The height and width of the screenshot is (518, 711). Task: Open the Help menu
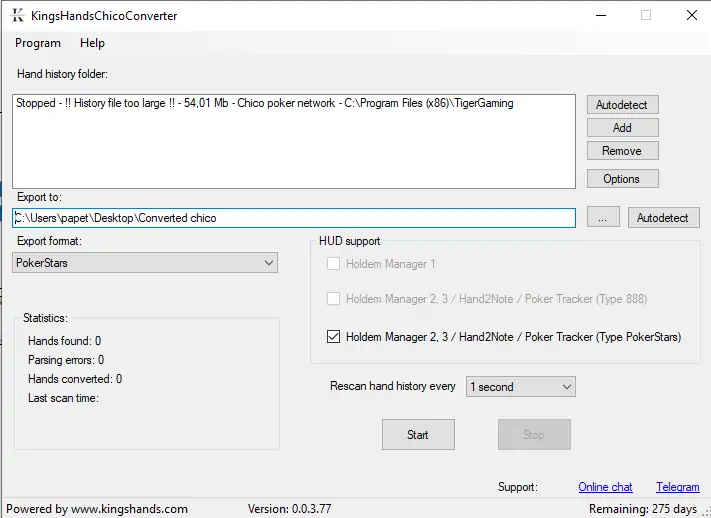click(92, 43)
